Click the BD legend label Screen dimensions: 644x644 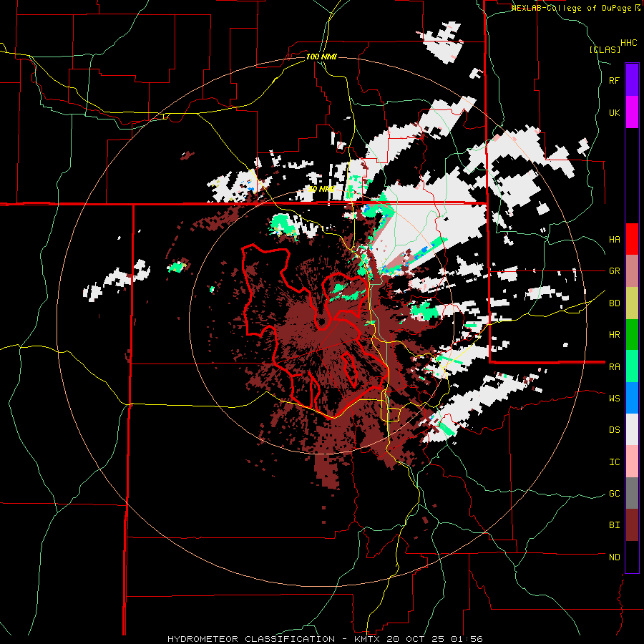click(614, 303)
